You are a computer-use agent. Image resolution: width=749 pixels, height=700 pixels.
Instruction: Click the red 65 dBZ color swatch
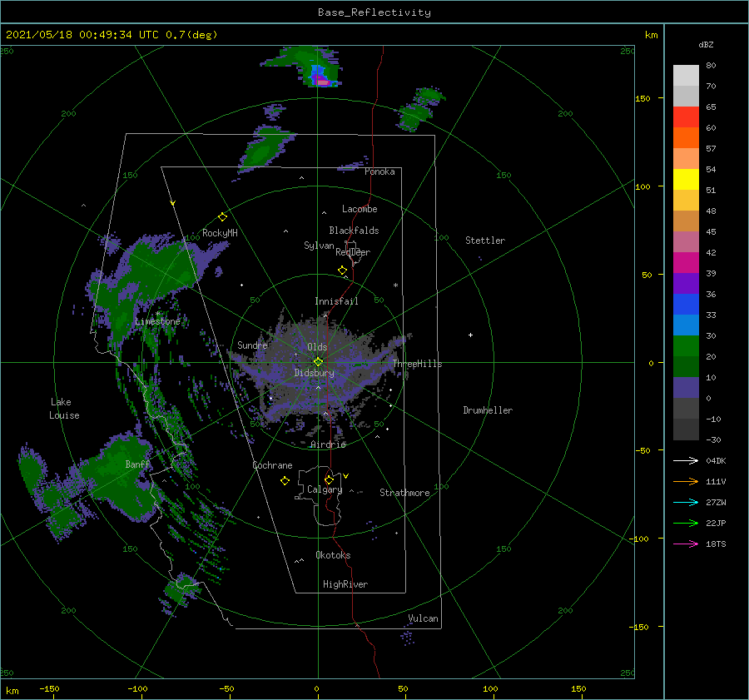tap(686, 117)
